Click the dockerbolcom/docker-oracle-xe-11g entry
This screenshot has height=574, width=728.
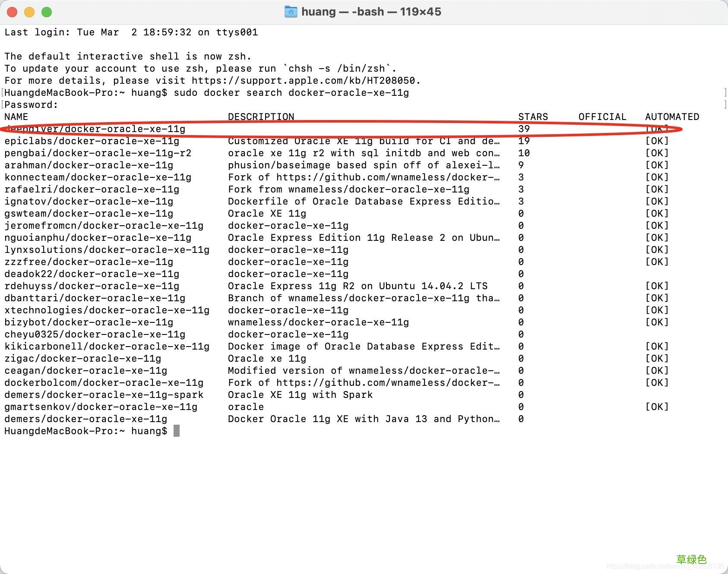tap(104, 383)
